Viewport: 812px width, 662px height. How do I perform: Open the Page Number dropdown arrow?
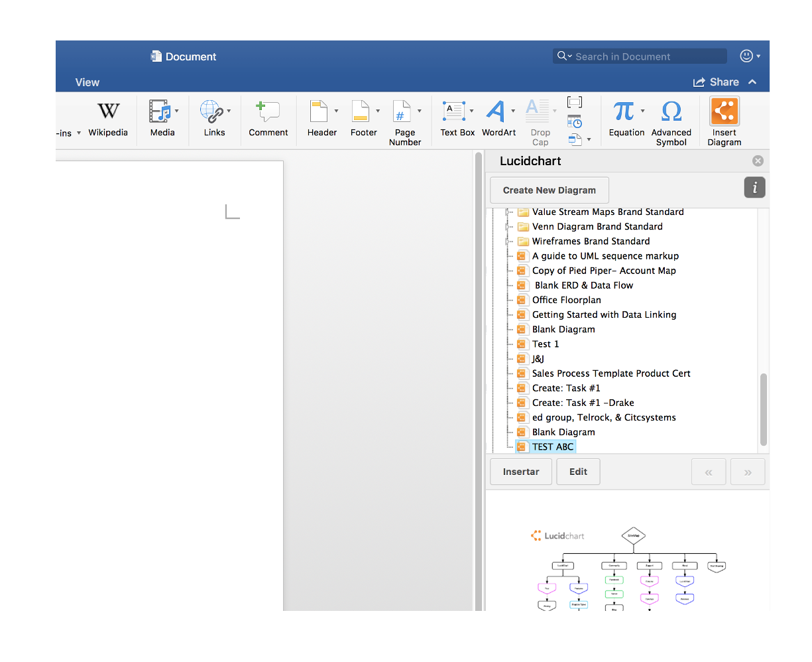[x=419, y=111]
